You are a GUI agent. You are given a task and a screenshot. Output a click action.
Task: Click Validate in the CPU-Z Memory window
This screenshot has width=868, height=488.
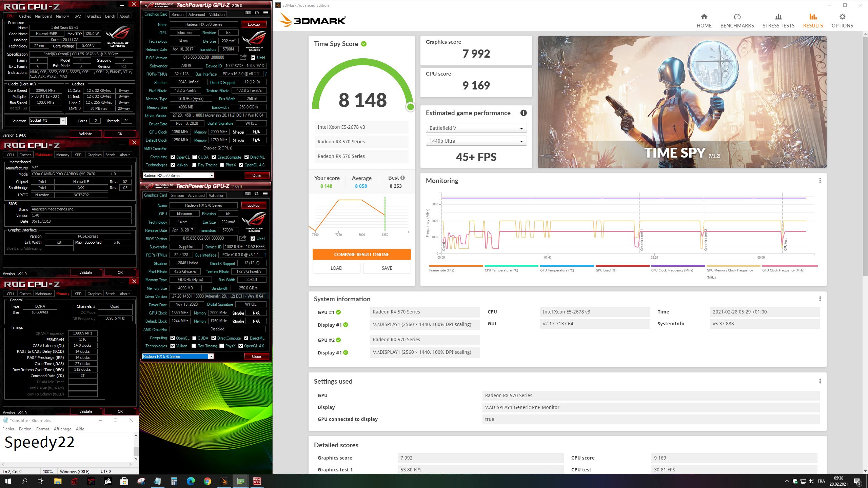coord(86,411)
